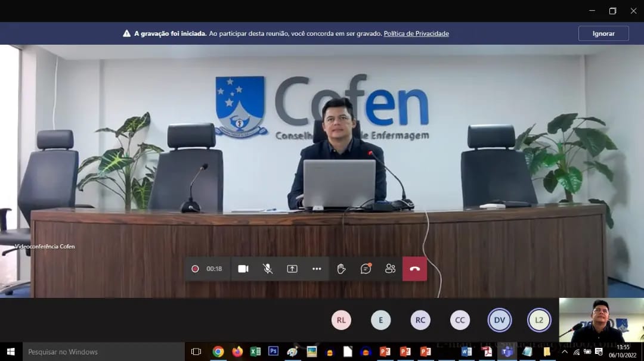
Task: Open Paint from the taskbar
Action: click(292, 351)
